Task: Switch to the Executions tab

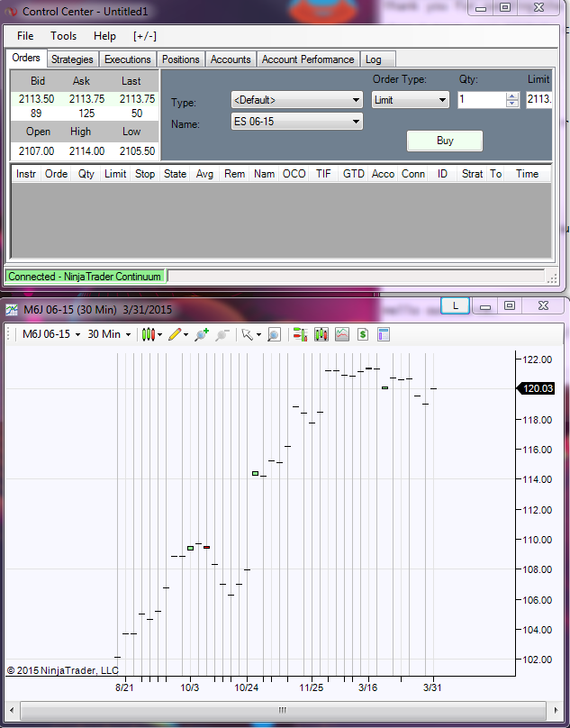Action: tap(128, 59)
